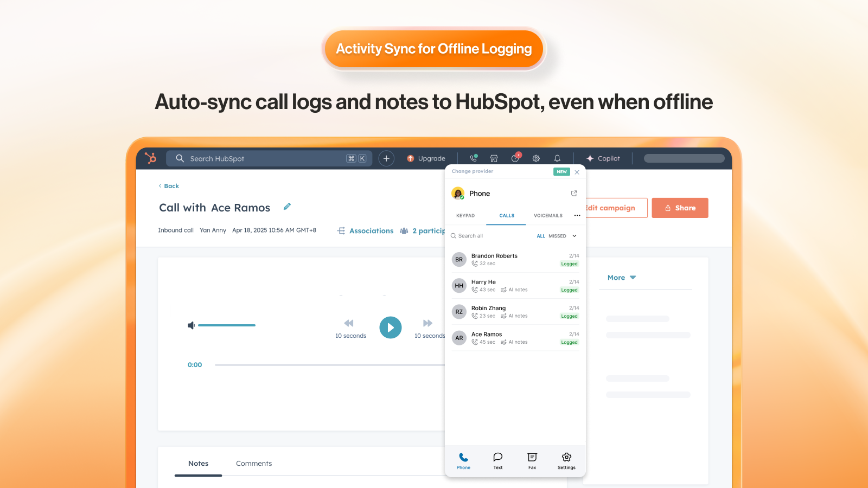This screenshot has width=868, height=488.
Task: Open the marketplace icon
Action: coord(494,158)
